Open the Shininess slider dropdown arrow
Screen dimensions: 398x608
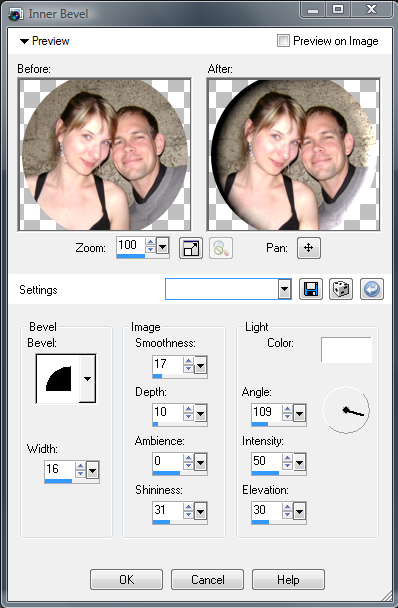200,511
